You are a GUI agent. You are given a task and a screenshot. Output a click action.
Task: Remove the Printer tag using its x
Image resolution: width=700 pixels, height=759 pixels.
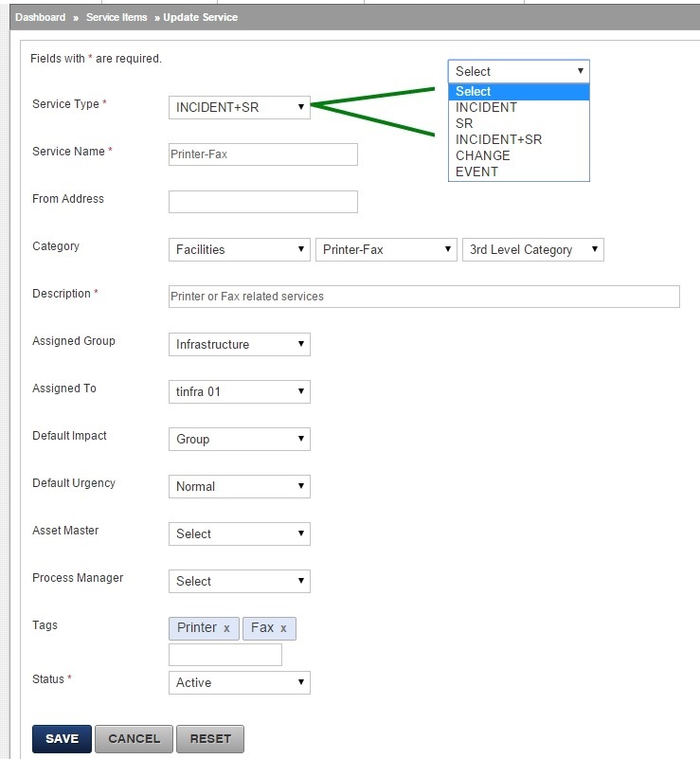point(226,628)
